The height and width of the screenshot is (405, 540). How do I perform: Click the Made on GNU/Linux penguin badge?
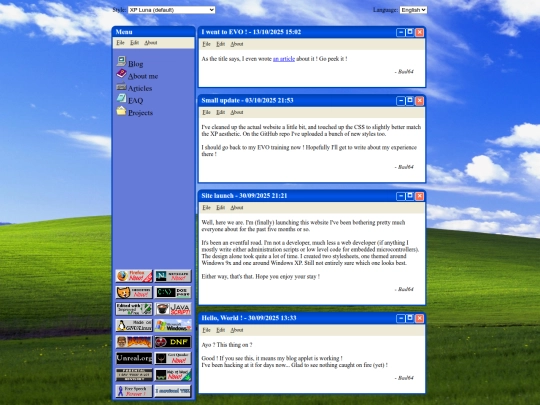(x=134, y=325)
